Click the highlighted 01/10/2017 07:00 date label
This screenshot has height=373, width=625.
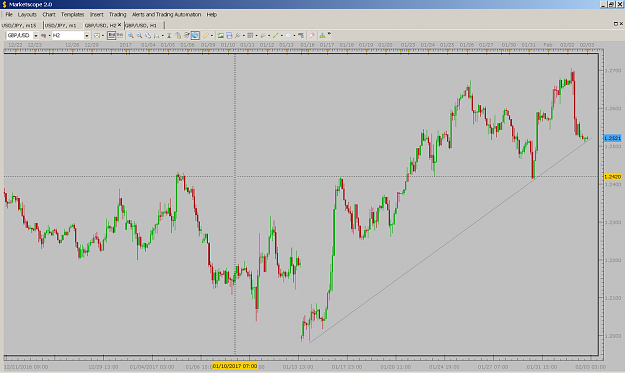(235, 366)
